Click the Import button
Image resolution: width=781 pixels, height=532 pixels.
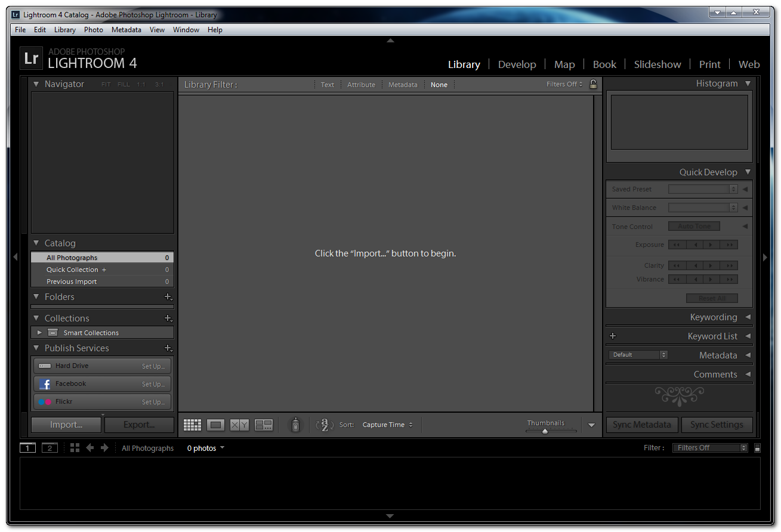click(x=66, y=425)
